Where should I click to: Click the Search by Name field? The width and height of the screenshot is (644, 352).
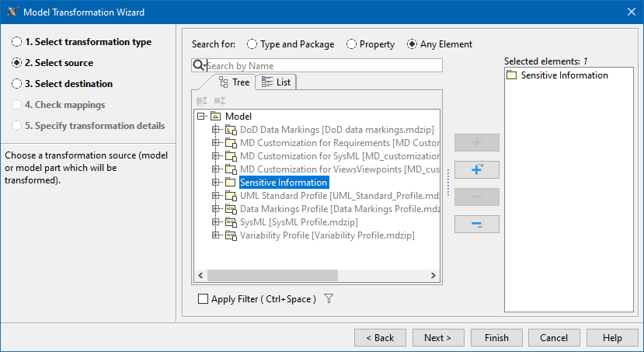(322, 66)
